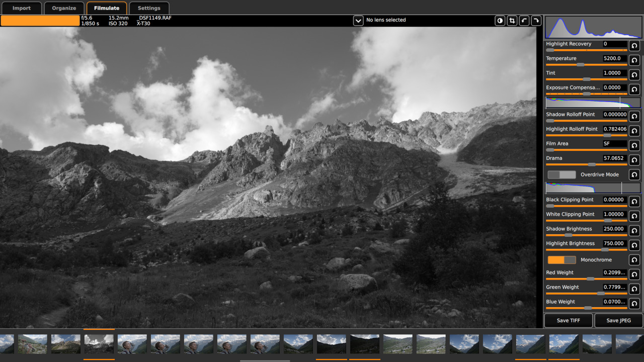
Task: Reset Exposure Compensation via its reset icon
Action: point(634,89)
